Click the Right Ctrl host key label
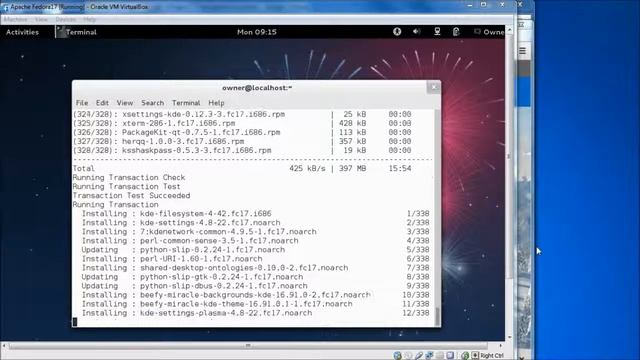Image resolution: width=640 pixels, height=360 pixels. coord(492,356)
